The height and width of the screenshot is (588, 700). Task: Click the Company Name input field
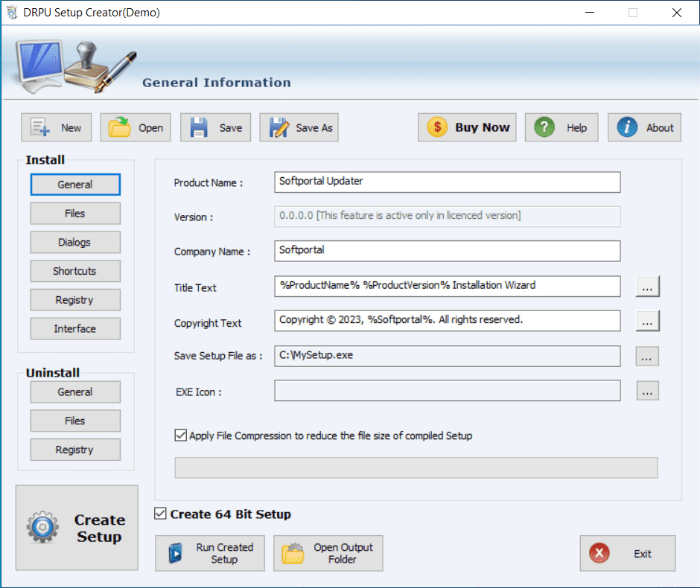click(448, 251)
